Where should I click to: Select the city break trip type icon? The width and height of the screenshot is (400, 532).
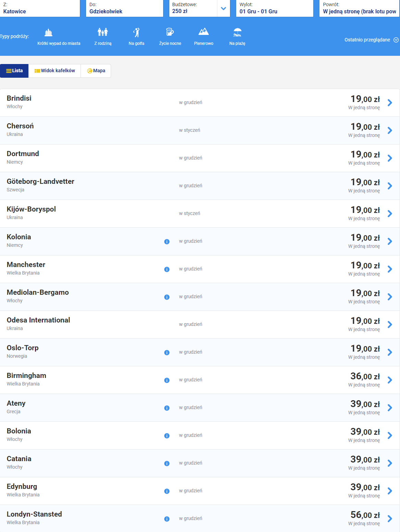(49, 33)
